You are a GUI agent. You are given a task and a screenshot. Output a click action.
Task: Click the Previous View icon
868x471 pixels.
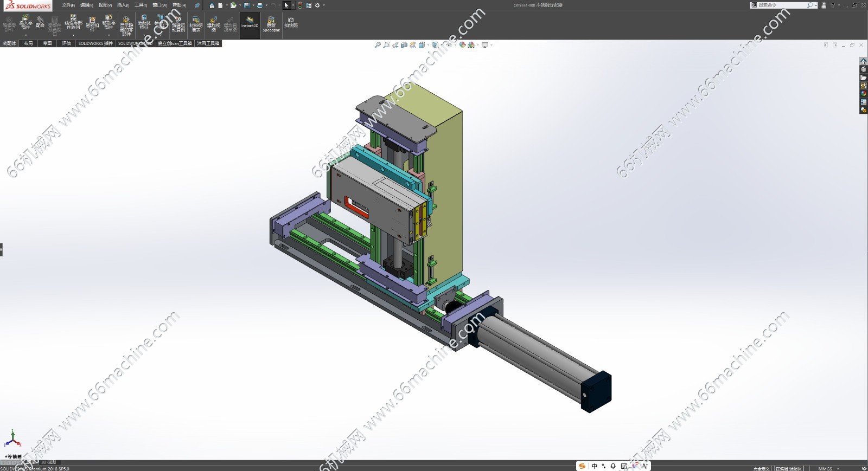pyautogui.click(x=395, y=45)
